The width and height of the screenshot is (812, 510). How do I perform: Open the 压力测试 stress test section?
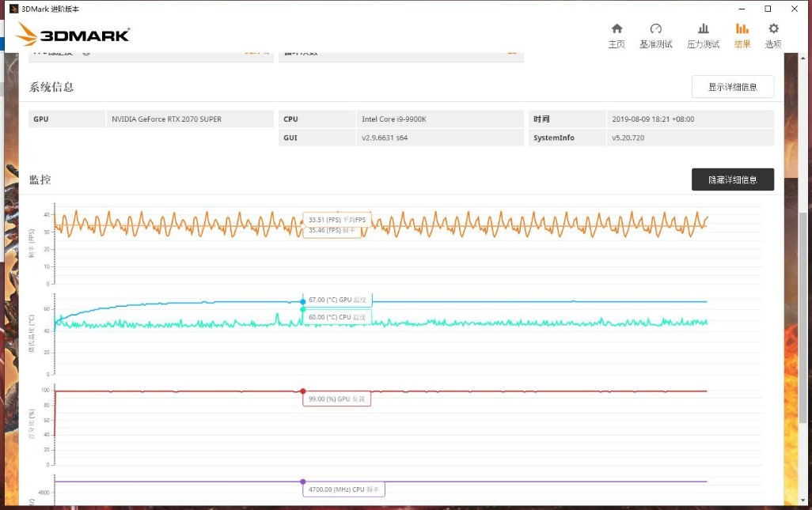click(x=703, y=36)
